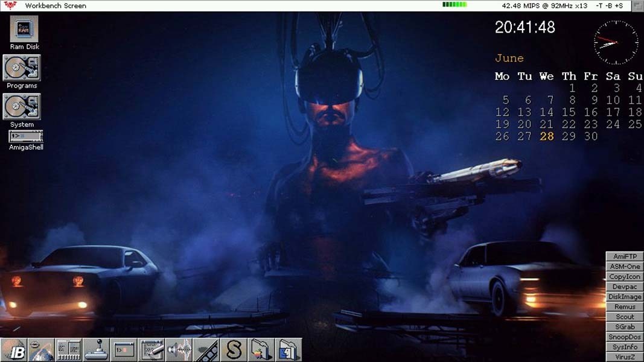Image resolution: width=644 pixels, height=362 pixels.
Task: Launch the audio waveform dock icon
Action: (179, 350)
